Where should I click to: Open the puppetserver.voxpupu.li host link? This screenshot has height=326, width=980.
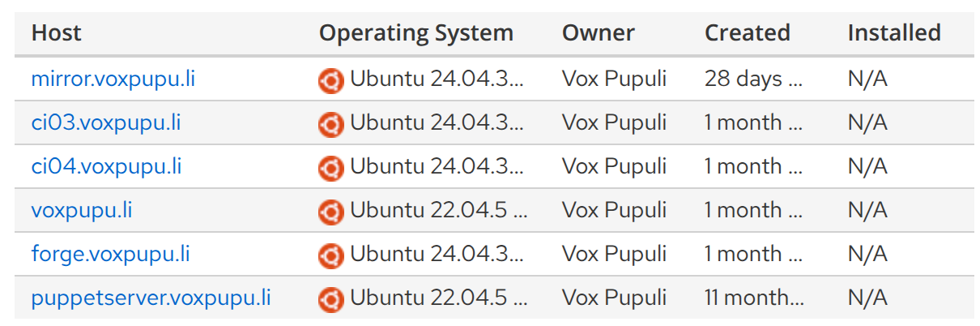click(x=151, y=298)
